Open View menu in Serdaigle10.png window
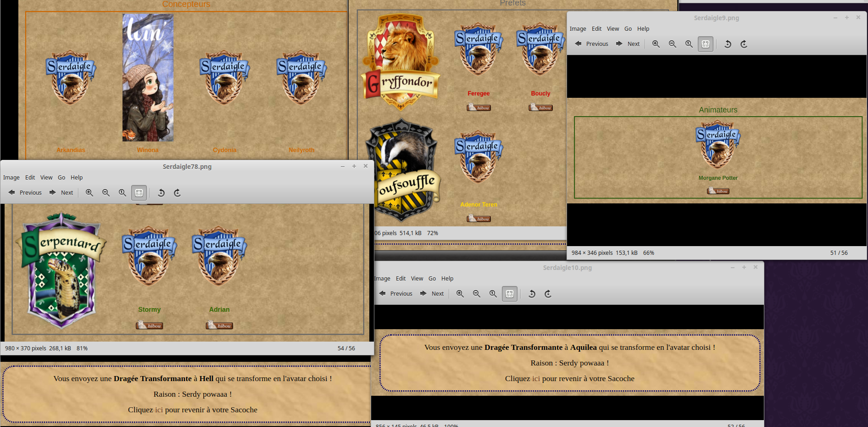Viewport: 868px width, 427px height. pyautogui.click(x=417, y=278)
